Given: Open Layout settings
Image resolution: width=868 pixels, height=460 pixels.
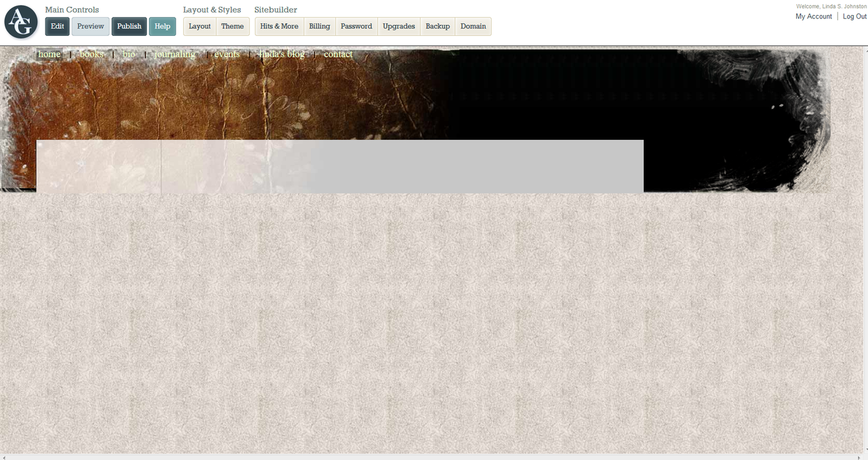Looking at the screenshot, I should coord(199,26).
